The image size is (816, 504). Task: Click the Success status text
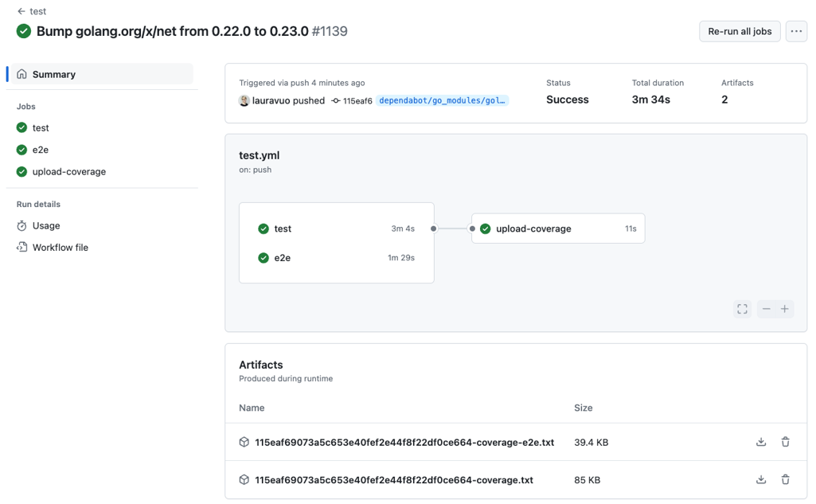(x=568, y=100)
